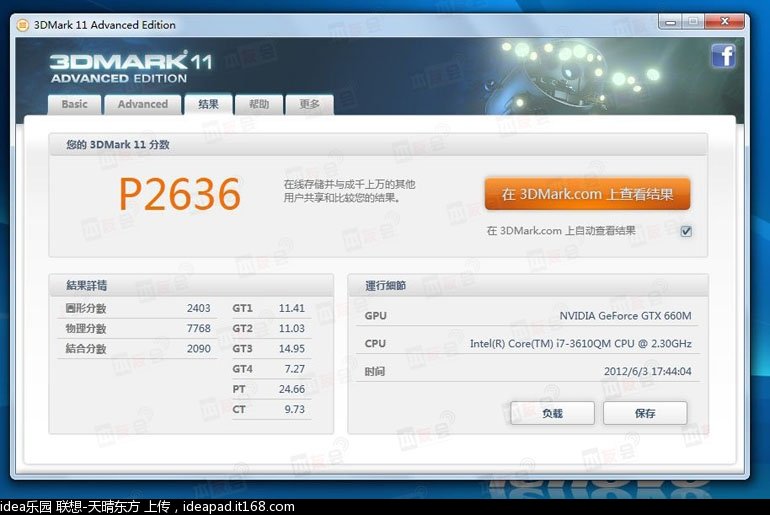Select the physics score value 7768

(x=198, y=328)
